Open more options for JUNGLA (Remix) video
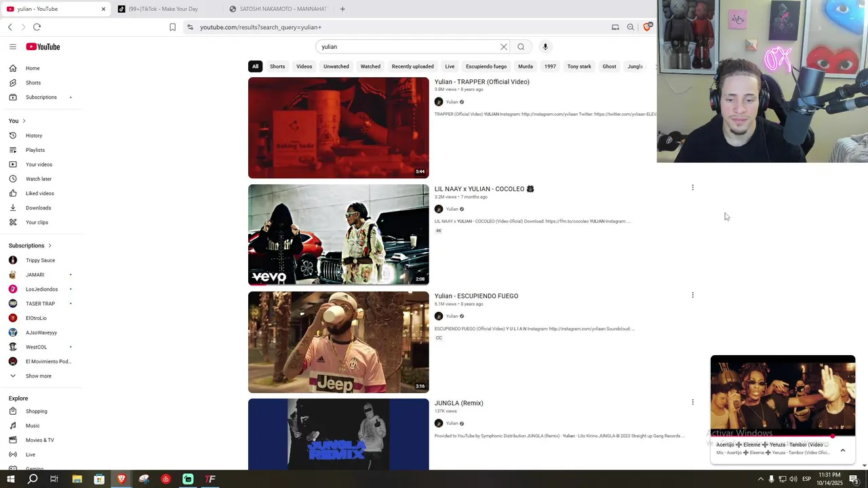The width and height of the screenshot is (868, 488). coord(692,402)
